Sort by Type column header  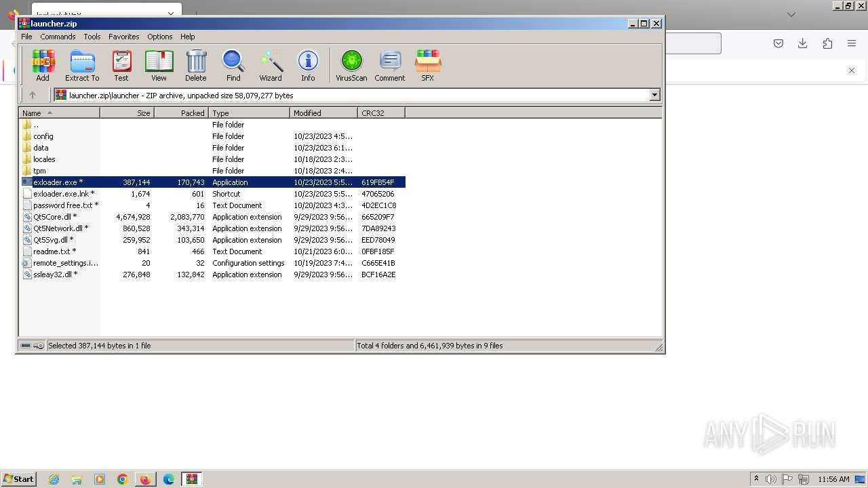click(250, 113)
